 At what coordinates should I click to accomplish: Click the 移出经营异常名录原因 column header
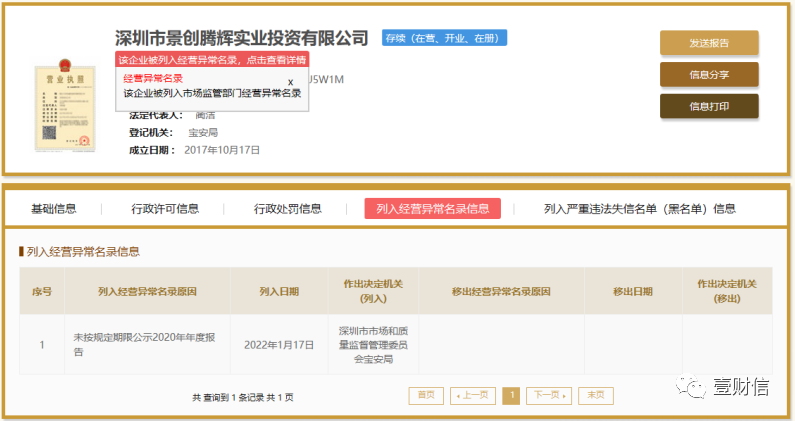click(501, 291)
